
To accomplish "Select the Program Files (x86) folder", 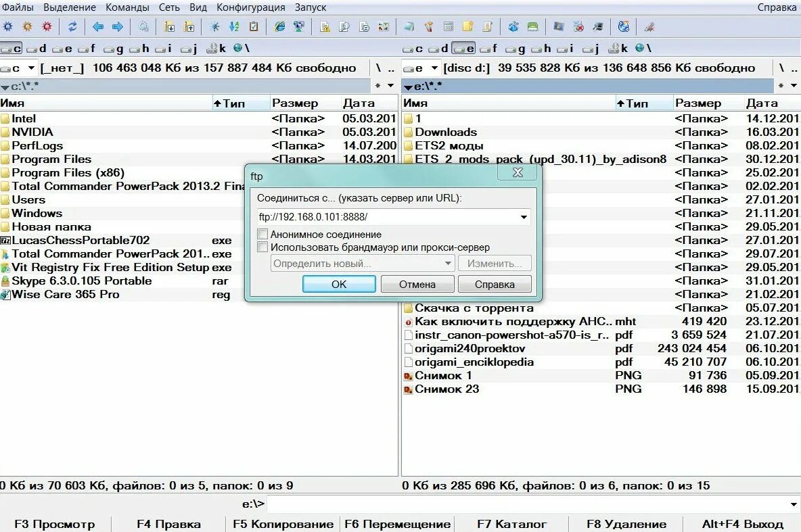I will [x=68, y=172].
